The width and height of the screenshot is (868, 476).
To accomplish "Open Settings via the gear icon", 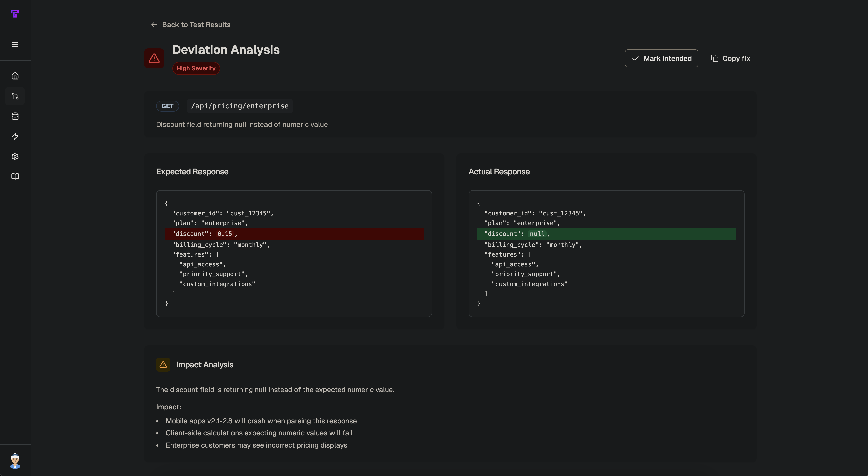I will point(15,156).
